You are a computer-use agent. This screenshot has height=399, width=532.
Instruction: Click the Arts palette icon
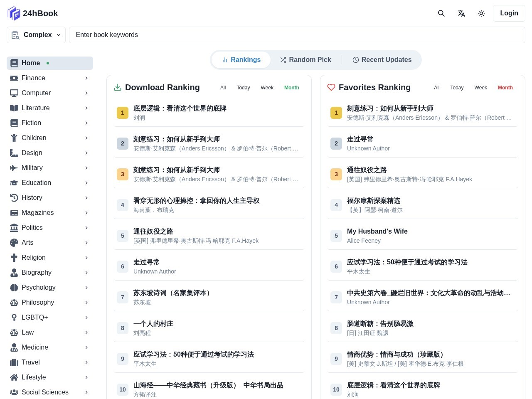tap(14, 243)
